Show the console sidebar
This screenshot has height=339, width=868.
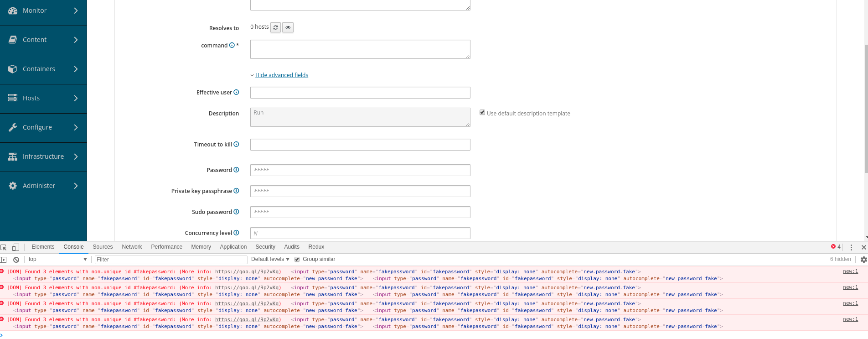click(x=3, y=260)
